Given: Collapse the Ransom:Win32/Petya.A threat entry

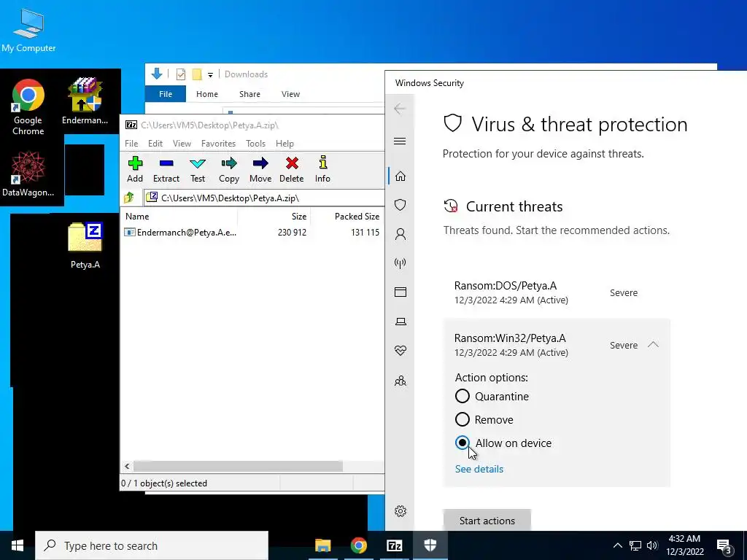Looking at the screenshot, I should click(x=653, y=344).
